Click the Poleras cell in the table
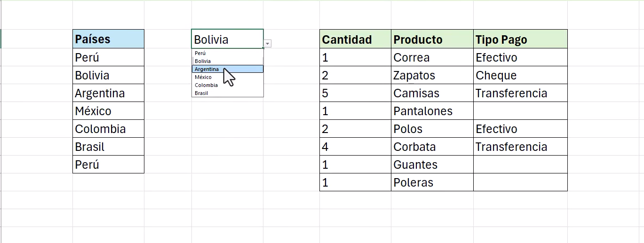This screenshot has height=243, width=644. click(x=432, y=182)
